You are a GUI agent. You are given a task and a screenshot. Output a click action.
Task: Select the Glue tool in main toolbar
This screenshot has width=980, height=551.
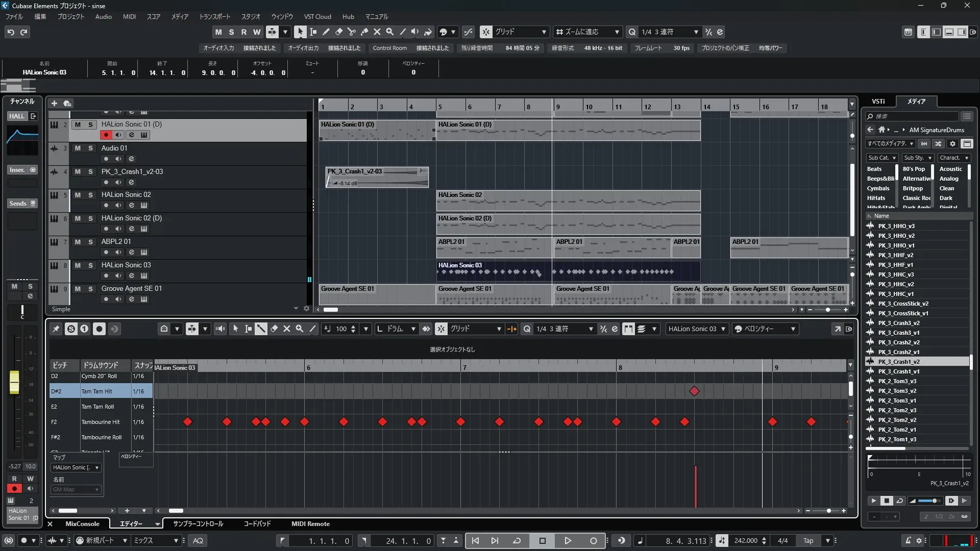pos(364,32)
